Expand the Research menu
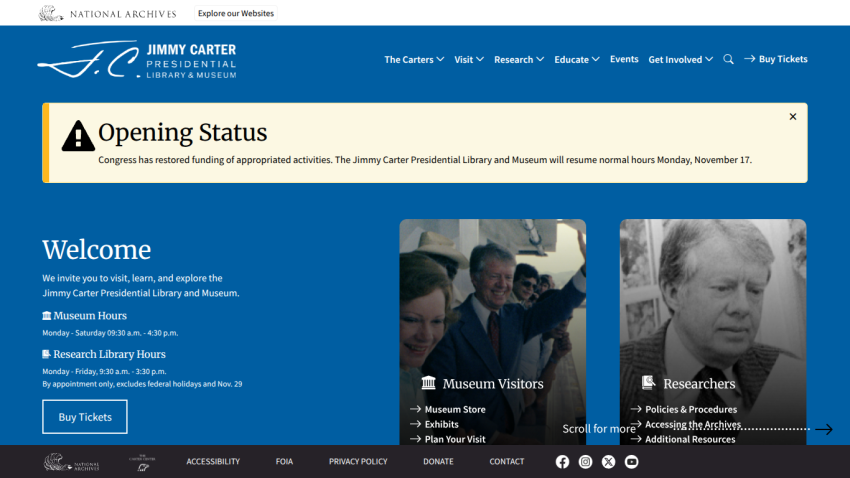Screen dimensions: 850x478 pyautogui.click(x=519, y=60)
